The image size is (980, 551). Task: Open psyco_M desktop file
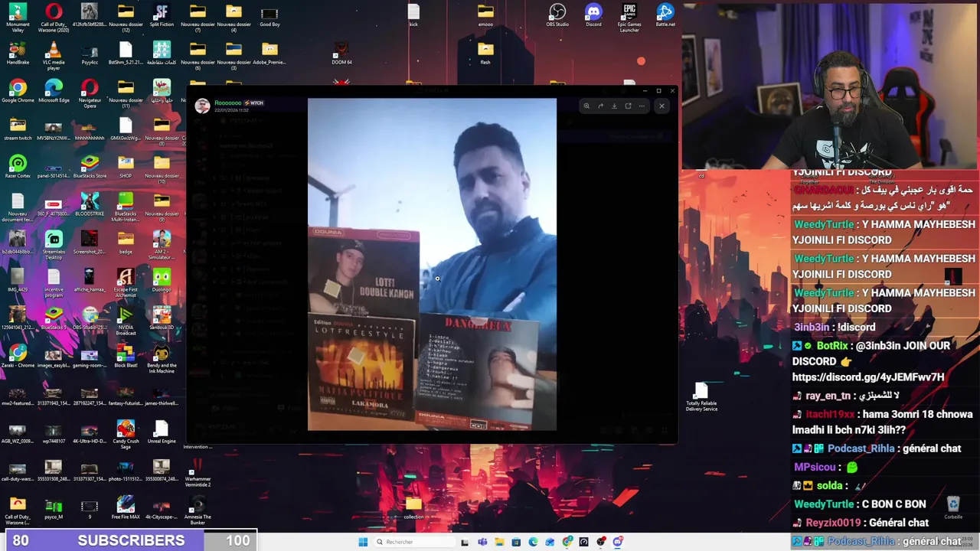coord(54,507)
